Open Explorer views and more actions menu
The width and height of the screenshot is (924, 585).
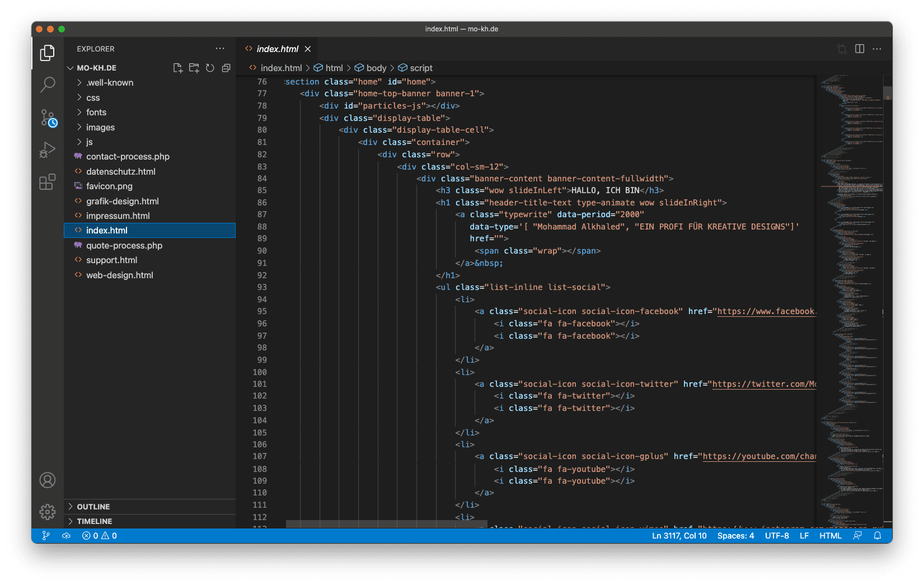pyautogui.click(x=220, y=49)
